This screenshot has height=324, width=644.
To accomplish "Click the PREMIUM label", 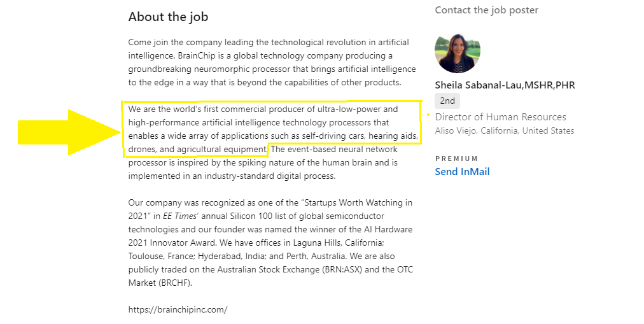I will coord(456,158).
